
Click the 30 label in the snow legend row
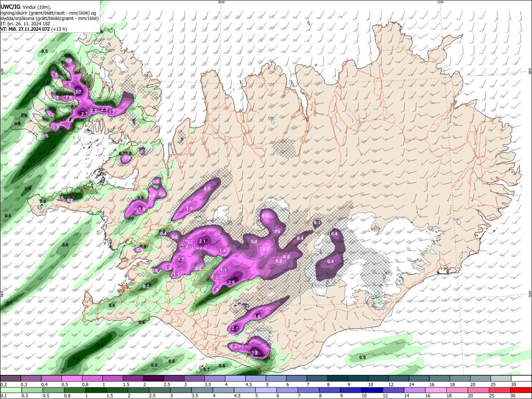(x=514, y=384)
